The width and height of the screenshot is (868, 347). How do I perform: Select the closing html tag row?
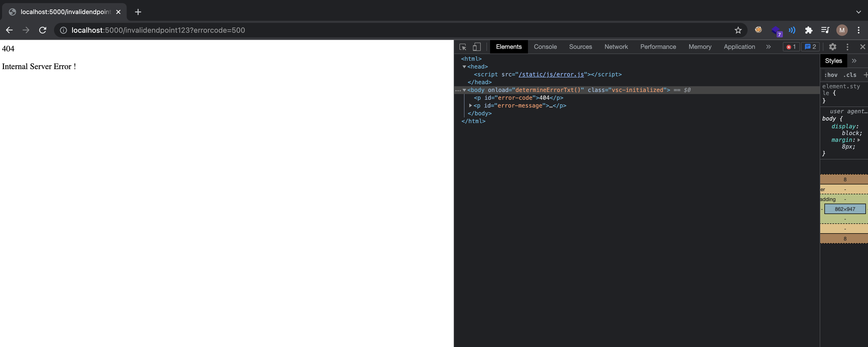coord(473,121)
